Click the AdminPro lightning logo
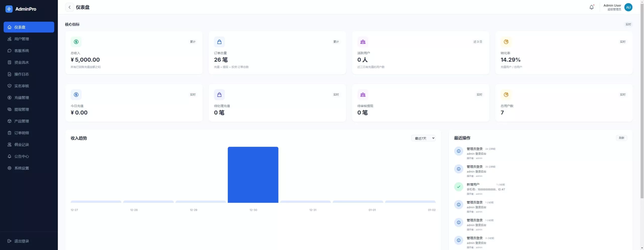This screenshot has height=250, width=644. (x=9, y=9)
